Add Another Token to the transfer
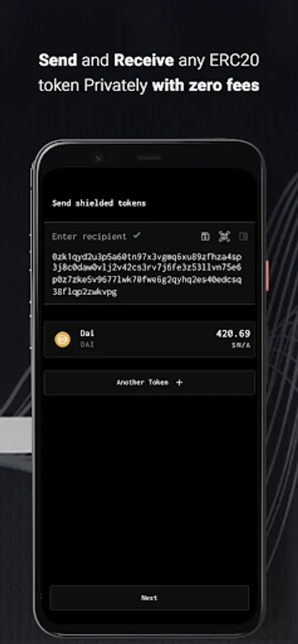This screenshot has height=644, width=298. (149, 382)
